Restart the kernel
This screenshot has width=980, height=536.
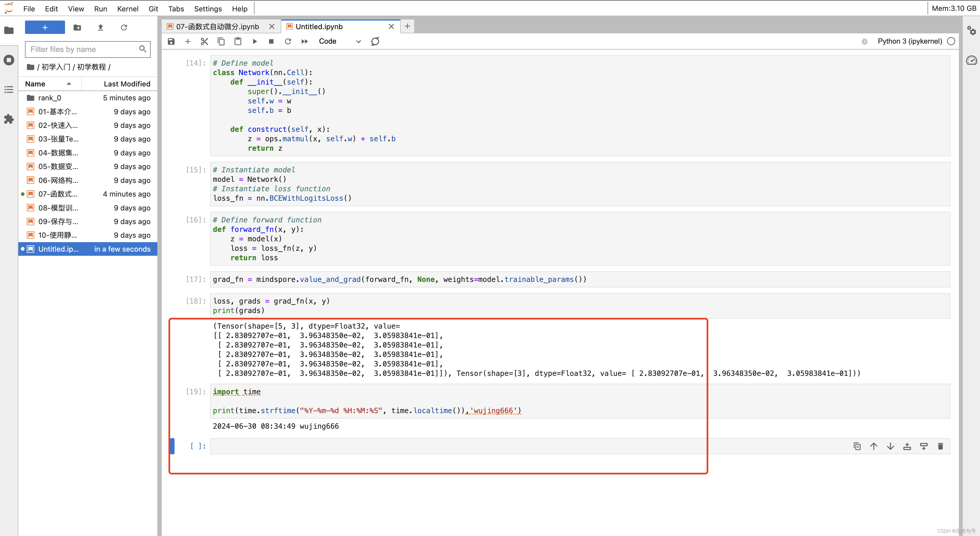[288, 41]
